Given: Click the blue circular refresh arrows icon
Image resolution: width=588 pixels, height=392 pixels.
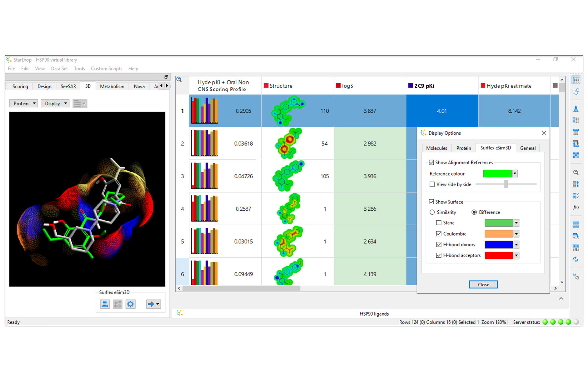Looking at the screenshot, I should click(576, 260).
